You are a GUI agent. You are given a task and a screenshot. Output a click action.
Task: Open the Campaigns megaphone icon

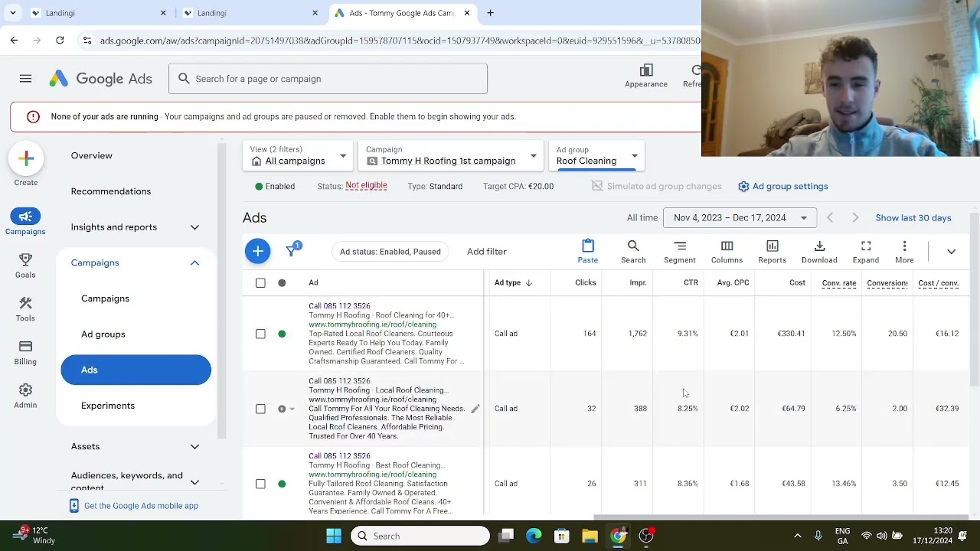[x=25, y=217]
